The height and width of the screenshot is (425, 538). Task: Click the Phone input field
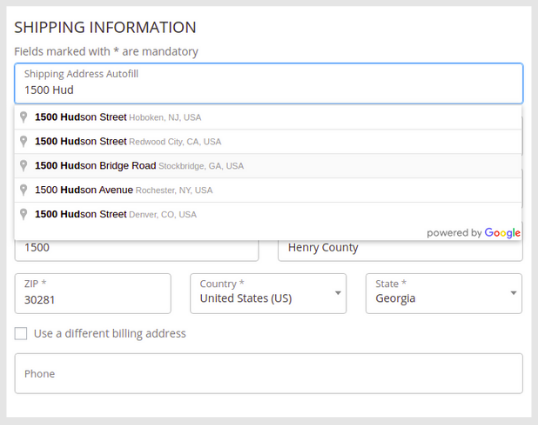pyautogui.click(x=269, y=373)
